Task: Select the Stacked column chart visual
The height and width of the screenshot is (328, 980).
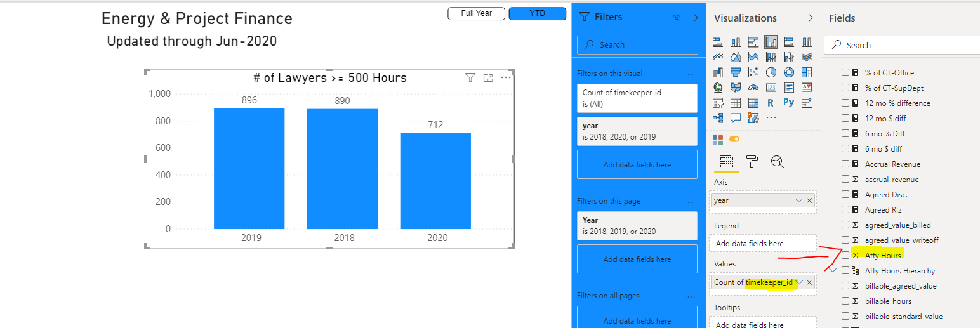Action: click(x=736, y=43)
